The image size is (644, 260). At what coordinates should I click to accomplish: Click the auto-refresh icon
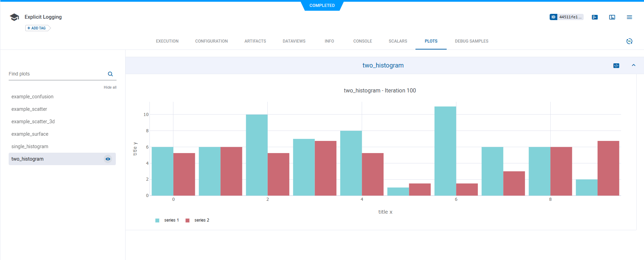629,41
